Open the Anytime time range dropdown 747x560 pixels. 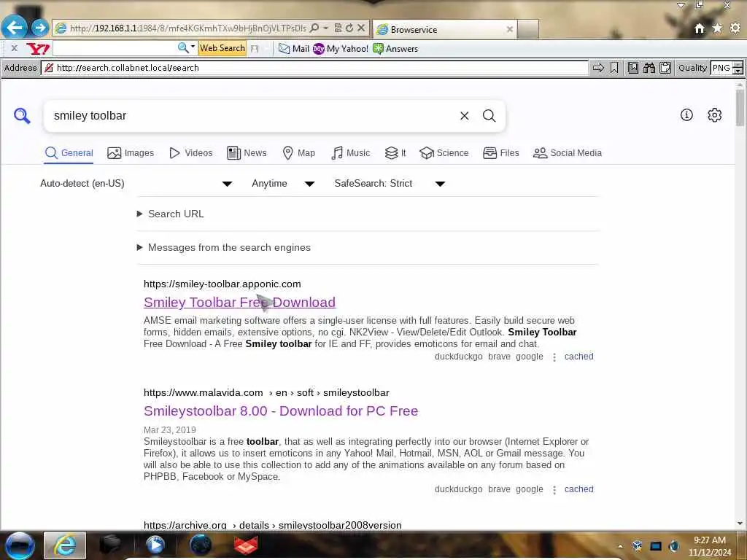[x=283, y=184]
